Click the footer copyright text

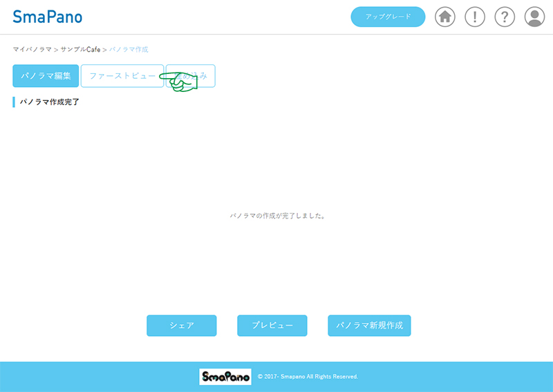pos(308,377)
